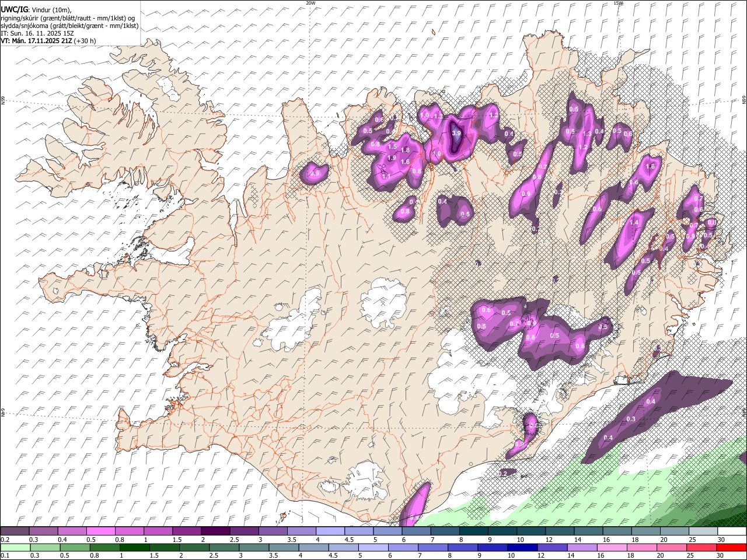This screenshot has width=747, height=560.
Task: Click the '15W' longitude label
Action: 619,3
